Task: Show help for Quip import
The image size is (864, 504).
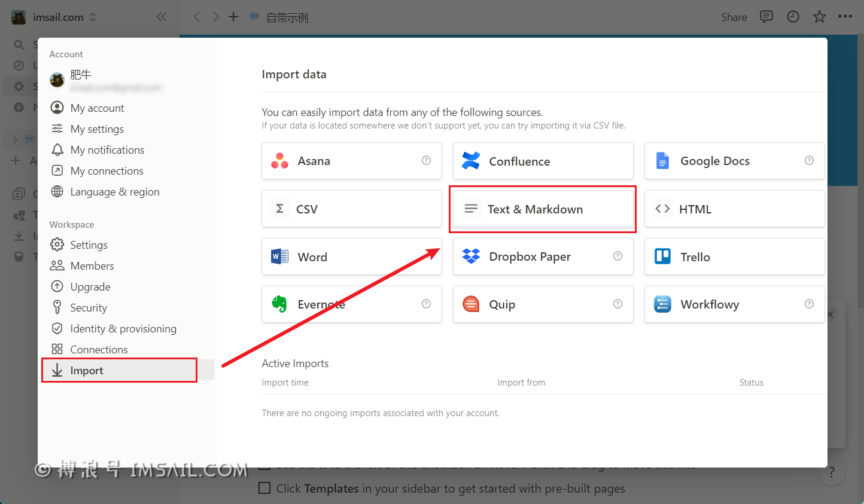Action: pos(617,304)
